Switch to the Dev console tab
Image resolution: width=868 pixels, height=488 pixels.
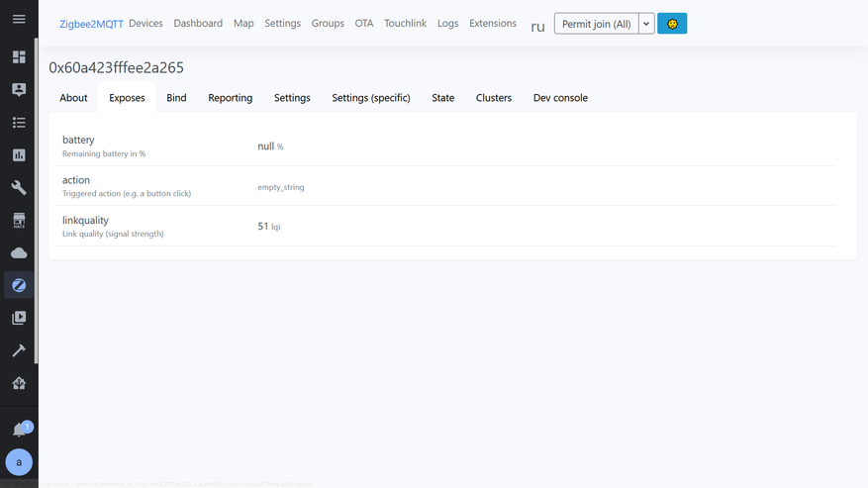(560, 98)
